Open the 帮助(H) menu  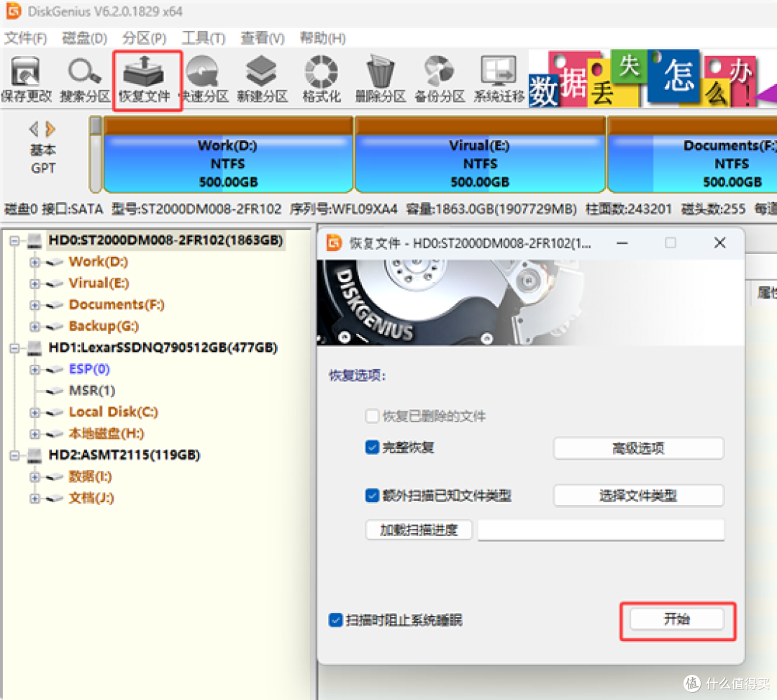[x=322, y=38]
